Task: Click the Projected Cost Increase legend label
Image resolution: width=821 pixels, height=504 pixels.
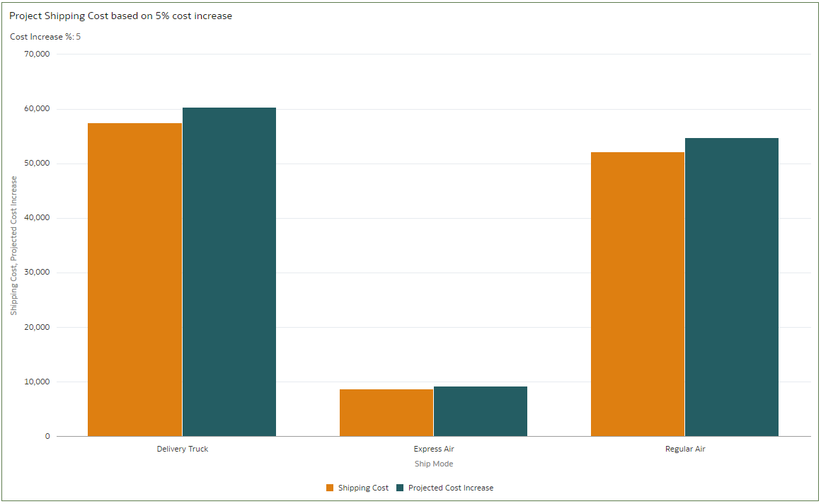Action: (451, 488)
